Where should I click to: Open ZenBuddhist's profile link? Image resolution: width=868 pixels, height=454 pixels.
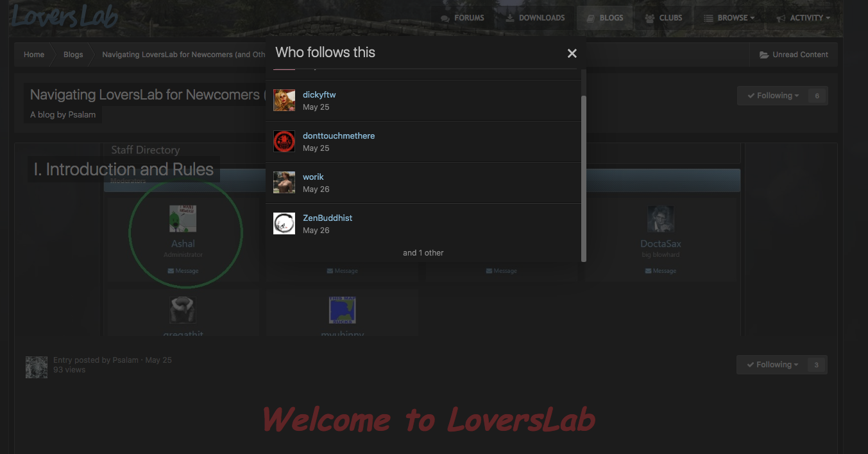[x=327, y=218]
